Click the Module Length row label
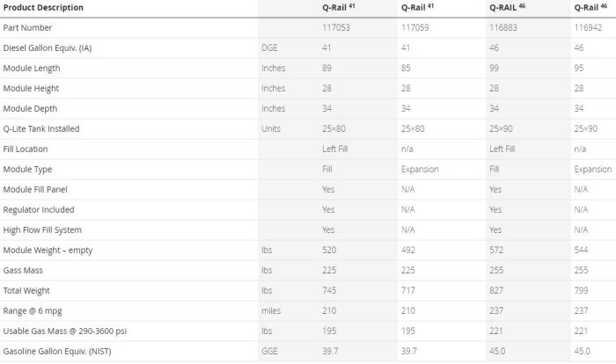616x364 pixels. coord(31,68)
